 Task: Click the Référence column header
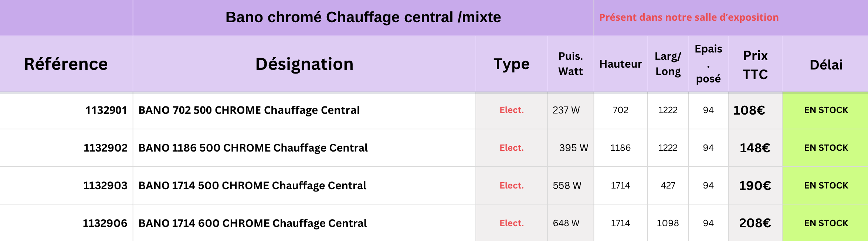(66, 64)
